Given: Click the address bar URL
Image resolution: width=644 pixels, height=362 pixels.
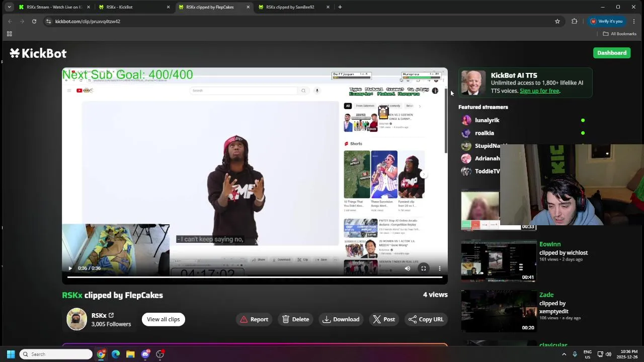Looking at the screenshot, I should click(88, 22).
